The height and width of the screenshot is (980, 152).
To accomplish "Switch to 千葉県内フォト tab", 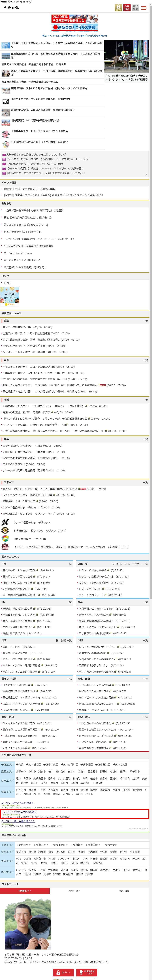I will coord(25,891).
